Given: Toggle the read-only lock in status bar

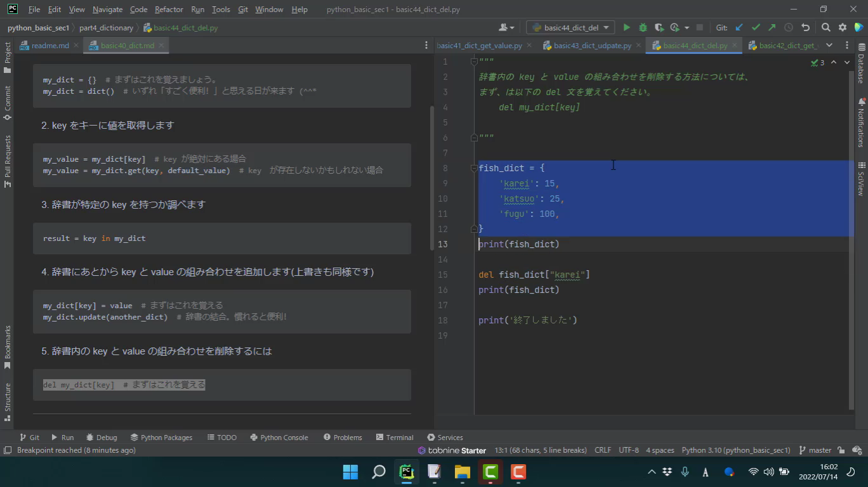Looking at the screenshot, I should coord(841,450).
